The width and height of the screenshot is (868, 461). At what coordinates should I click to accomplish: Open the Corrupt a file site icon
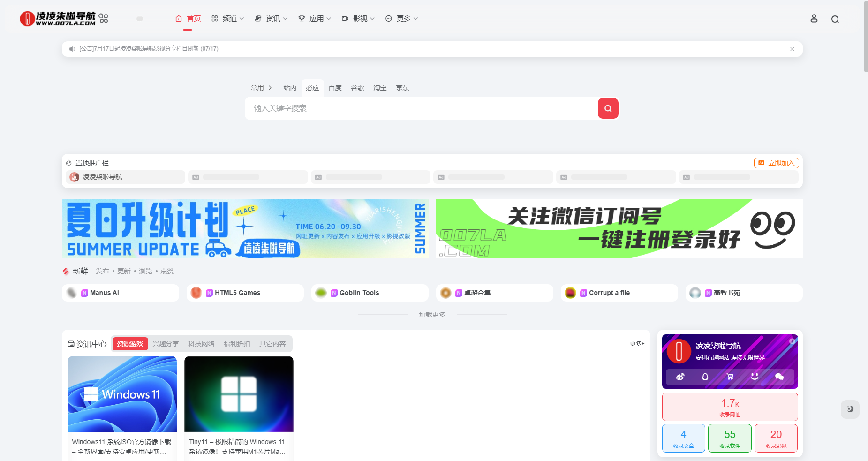pos(571,293)
